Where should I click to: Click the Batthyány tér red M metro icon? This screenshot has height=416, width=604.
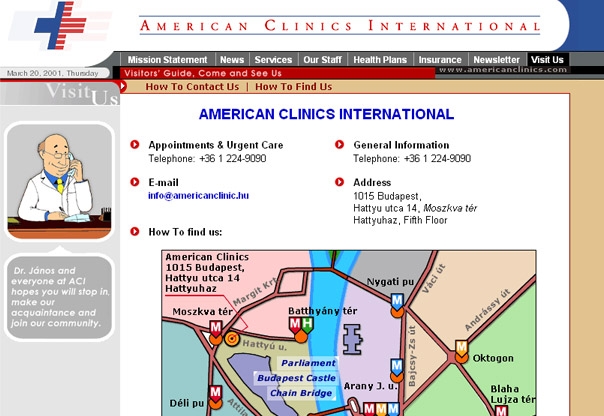point(295,325)
